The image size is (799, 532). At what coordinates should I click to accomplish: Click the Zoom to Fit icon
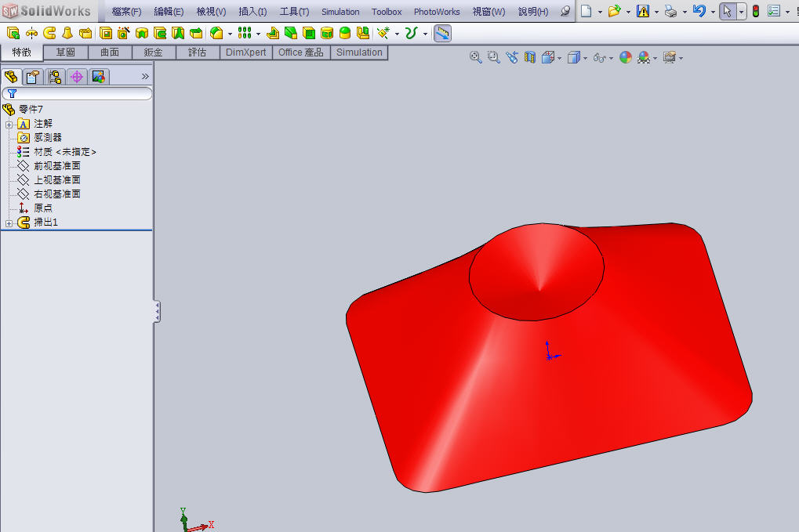[x=475, y=57]
